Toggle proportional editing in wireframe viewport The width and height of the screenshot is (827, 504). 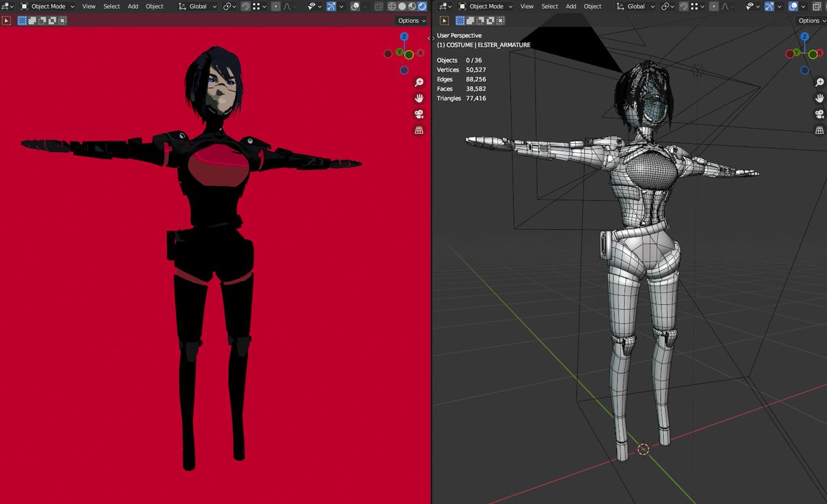pos(713,6)
